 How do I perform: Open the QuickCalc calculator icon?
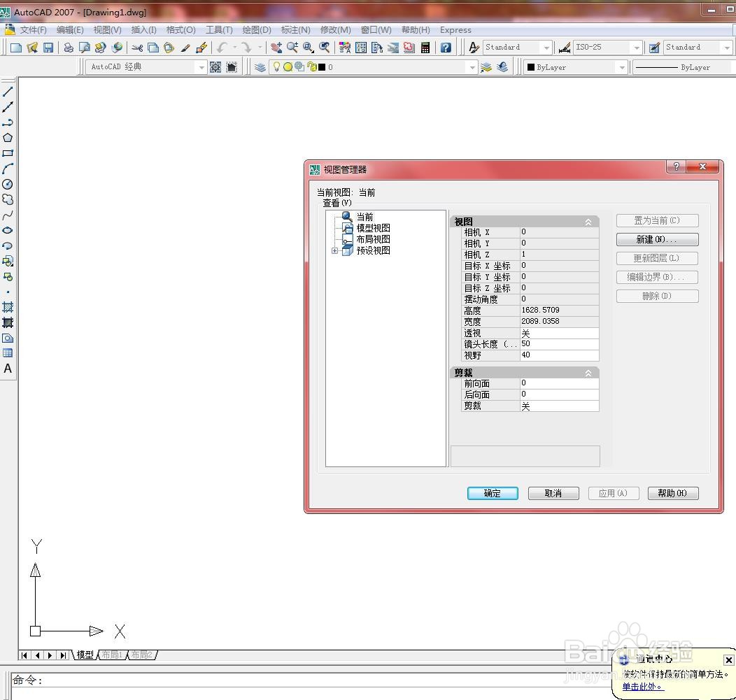coord(425,48)
